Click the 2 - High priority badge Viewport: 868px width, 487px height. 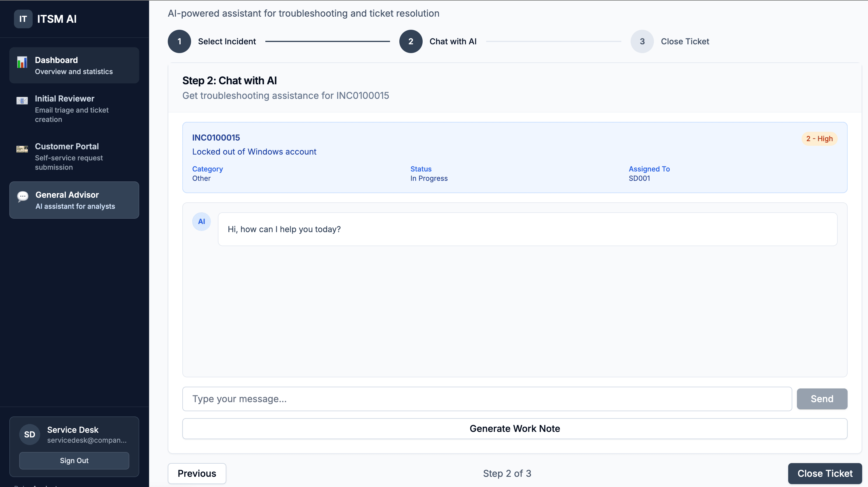pyautogui.click(x=819, y=138)
